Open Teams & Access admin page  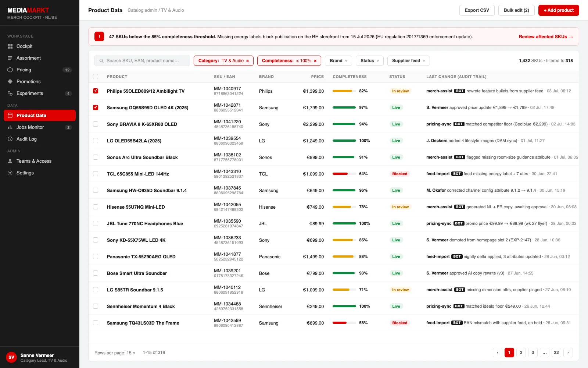coord(40,161)
